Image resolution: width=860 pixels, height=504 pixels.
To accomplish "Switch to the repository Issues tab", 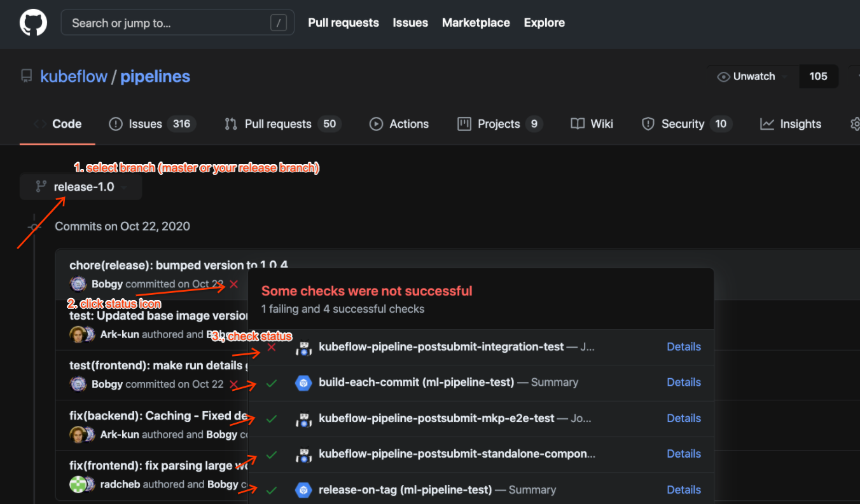I will 152,124.
